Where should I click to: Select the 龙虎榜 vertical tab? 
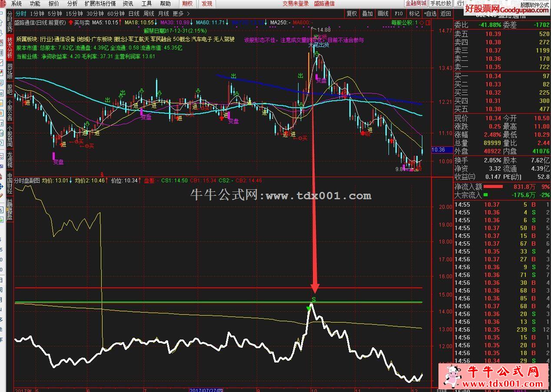(10, 160)
